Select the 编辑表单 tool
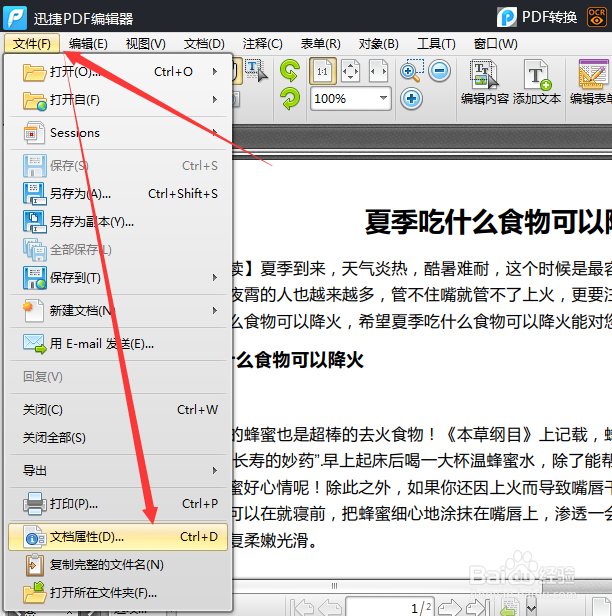612x616 pixels. click(x=591, y=82)
